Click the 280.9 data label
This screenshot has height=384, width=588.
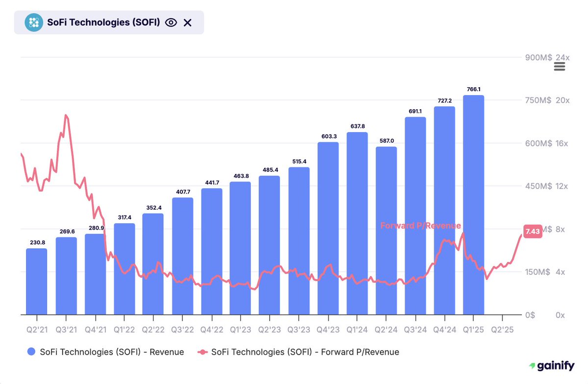[x=97, y=228]
